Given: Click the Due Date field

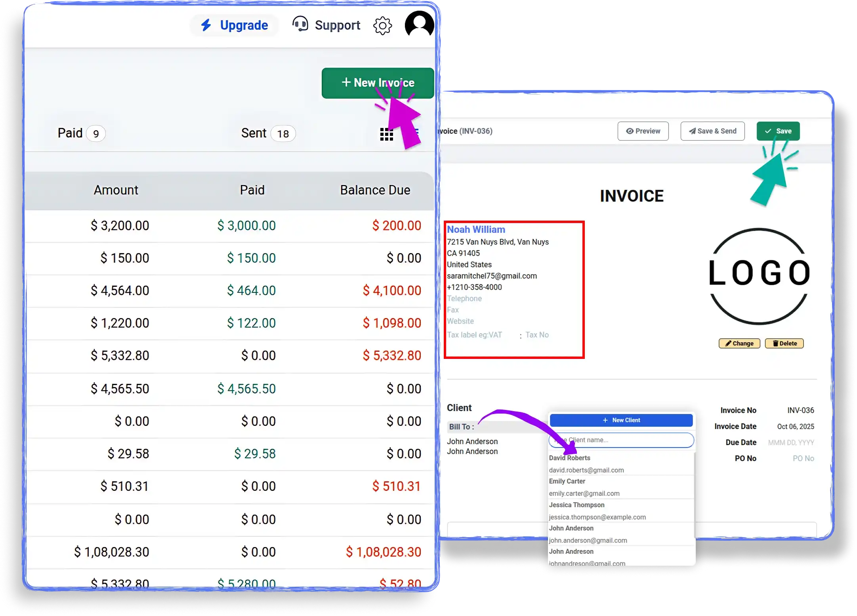Looking at the screenshot, I should [790, 442].
